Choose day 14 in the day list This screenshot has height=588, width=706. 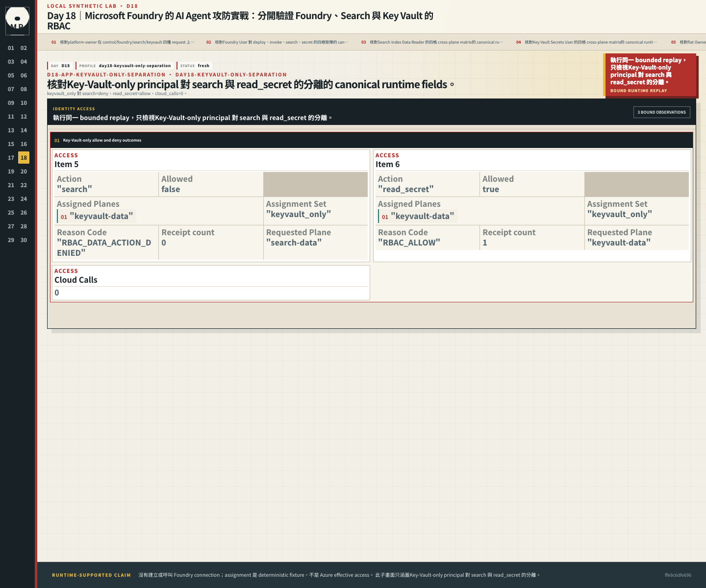point(24,130)
